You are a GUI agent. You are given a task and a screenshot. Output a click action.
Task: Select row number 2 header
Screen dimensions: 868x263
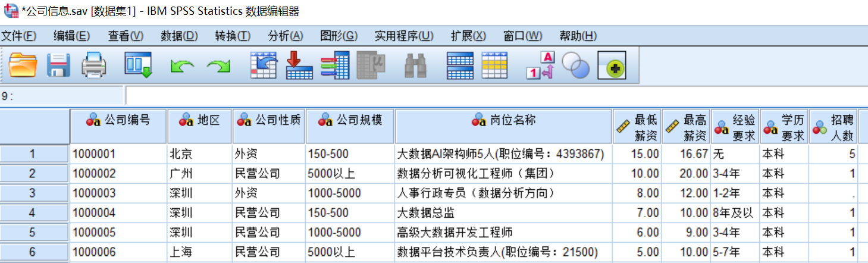35,174
